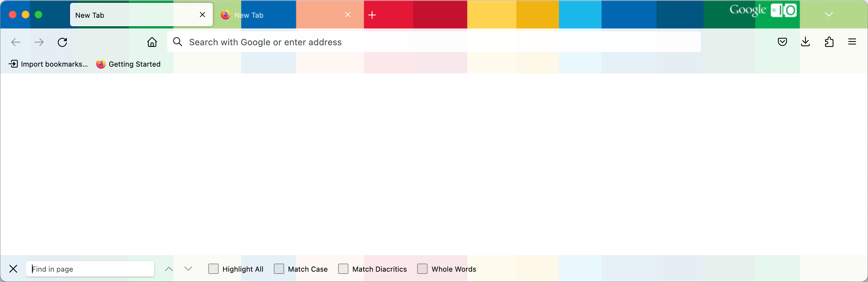Save to Pocket using toolbar icon
Image resolution: width=868 pixels, height=282 pixels.
pyautogui.click(x=782, y=42)
